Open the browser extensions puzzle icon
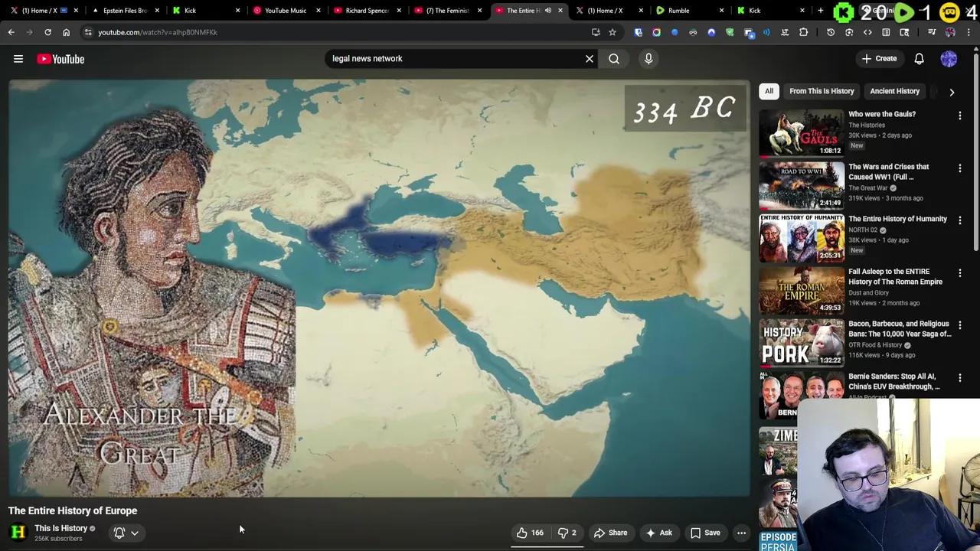Viewport: 980px width, 551px height. tap(803, 32)
